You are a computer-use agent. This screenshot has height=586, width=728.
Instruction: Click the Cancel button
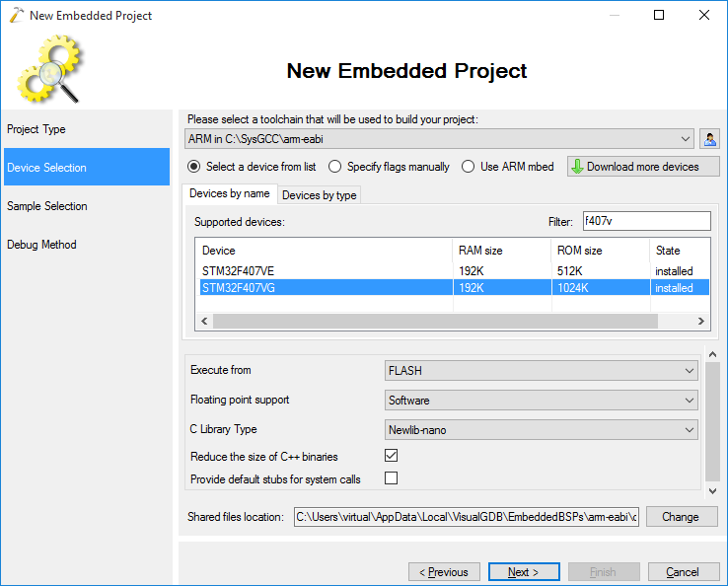click(684, 572)
